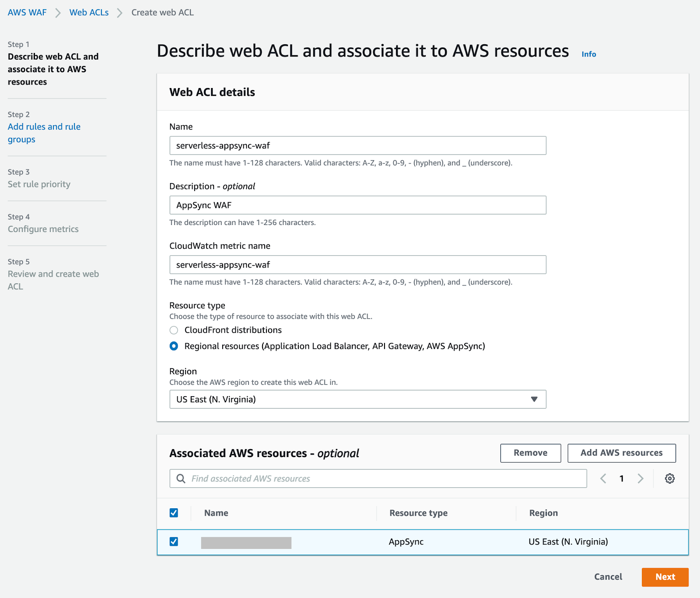Viewport: 700px width, 598px height.
Task: Click Add AWS resources button
Action: pos(621,453)
